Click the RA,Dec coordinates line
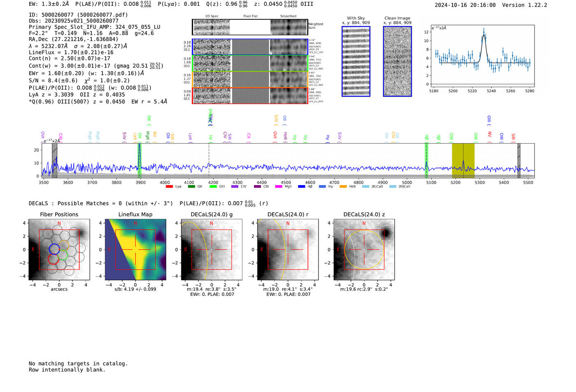The height and width of the screenshot is (392, 576). (74, 39)
